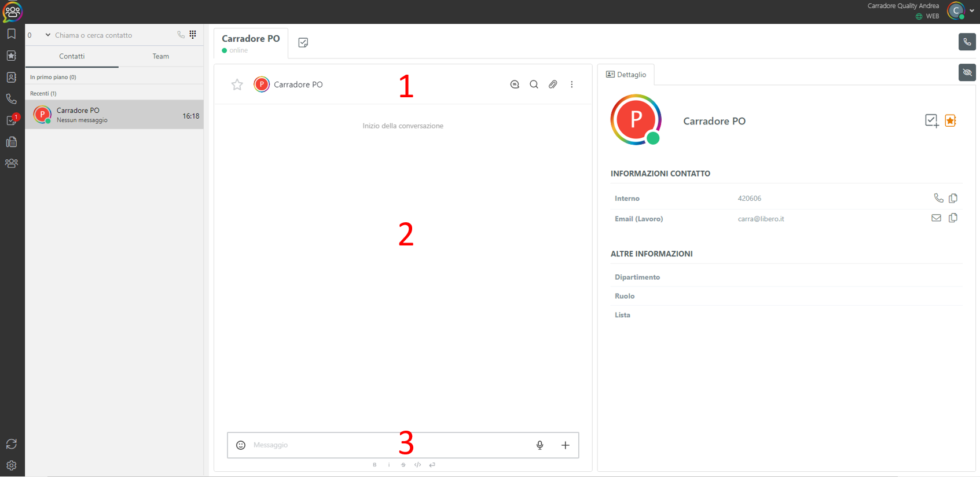Image resolution: width=980 pixels, height=477 pixels.
Task: Open the settings gear in sidebar
Action: [12, 465]
